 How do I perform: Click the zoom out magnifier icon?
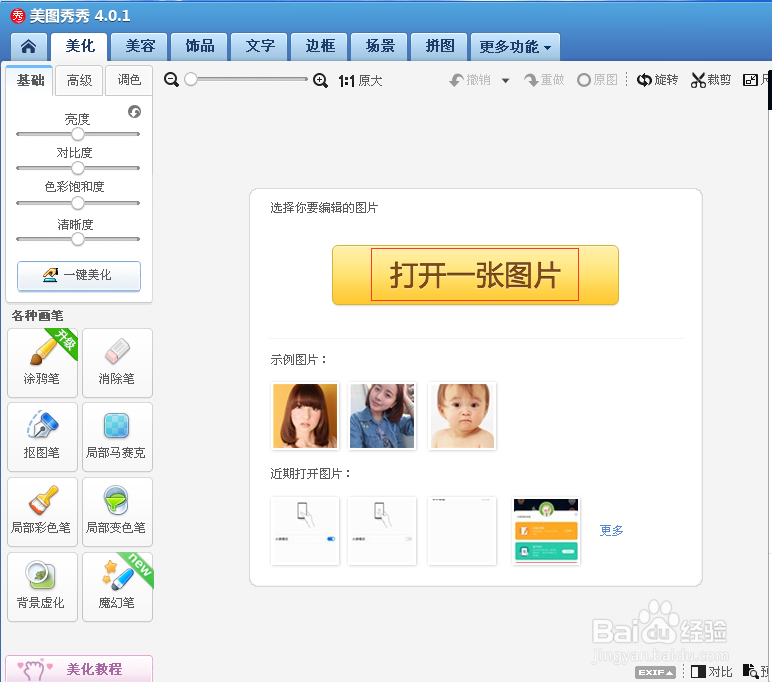(171, 80)
